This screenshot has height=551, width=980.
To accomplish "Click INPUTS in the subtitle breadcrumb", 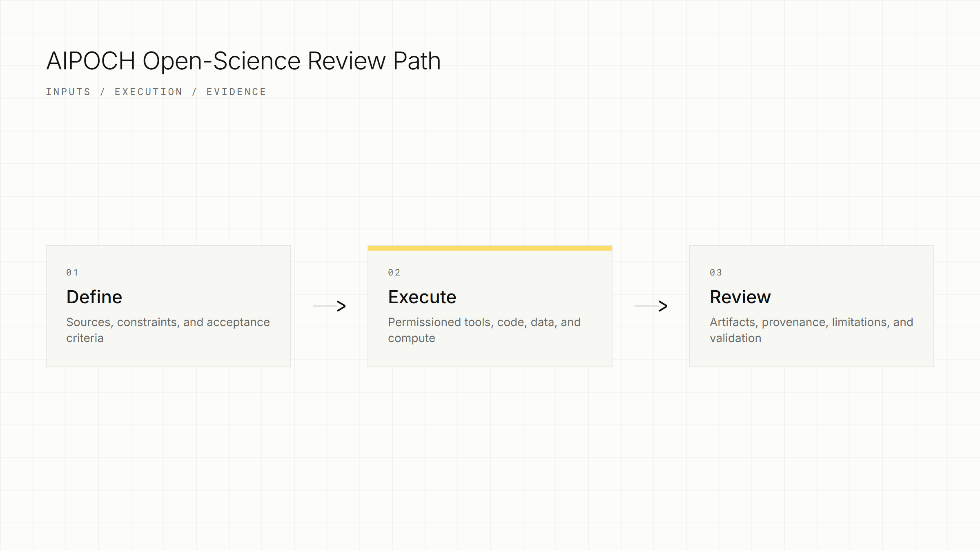I will (x=68, y=92).
